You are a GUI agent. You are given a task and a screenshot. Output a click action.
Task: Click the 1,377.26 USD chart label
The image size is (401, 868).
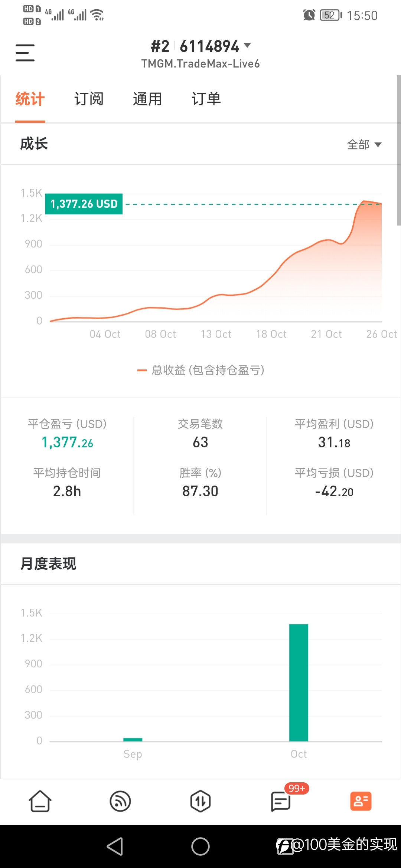[x=84, y=204]
